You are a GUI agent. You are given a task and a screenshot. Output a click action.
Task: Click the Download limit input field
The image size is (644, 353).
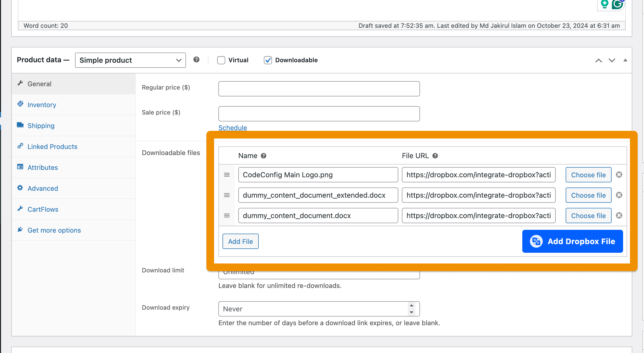(x=319, y=271)
